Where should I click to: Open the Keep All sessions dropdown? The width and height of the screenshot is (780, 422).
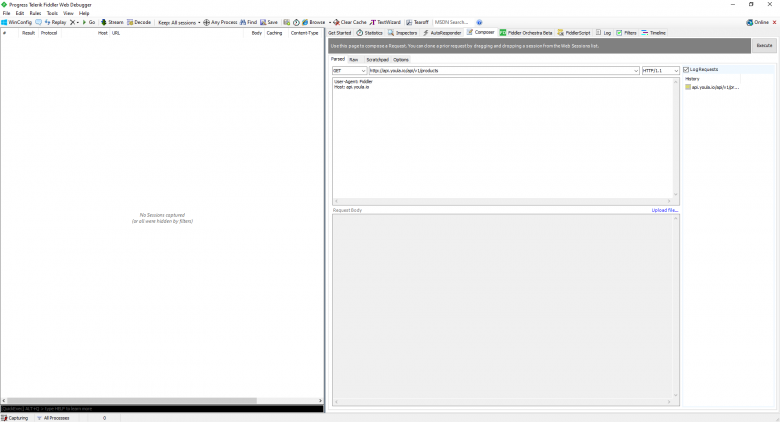pos(179,22)
